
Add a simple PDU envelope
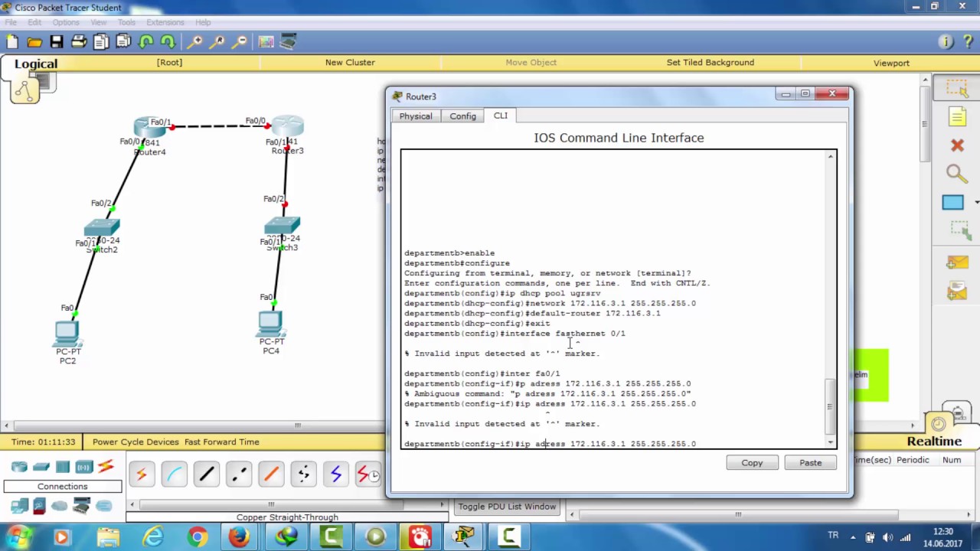click(957, 262)
